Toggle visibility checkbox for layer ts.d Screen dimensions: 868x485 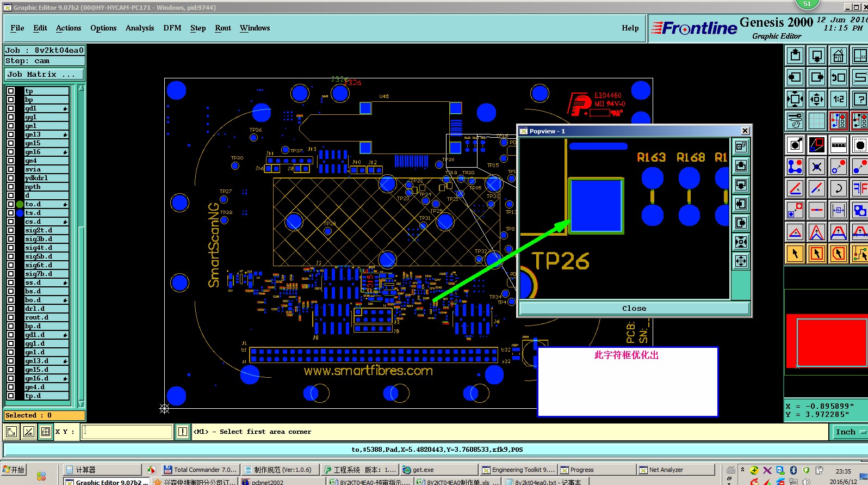[11, 213]
